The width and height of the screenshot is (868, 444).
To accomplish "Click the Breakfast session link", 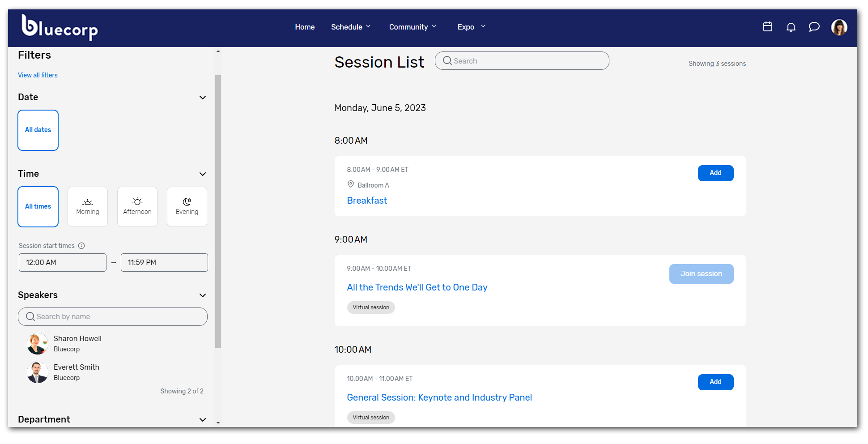I will 367,201.
